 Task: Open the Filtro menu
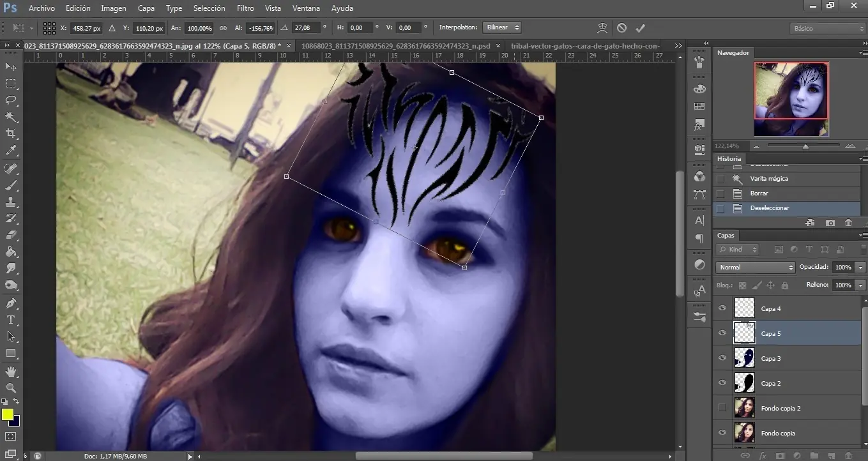pyautogui.click(x=245, y=8)
